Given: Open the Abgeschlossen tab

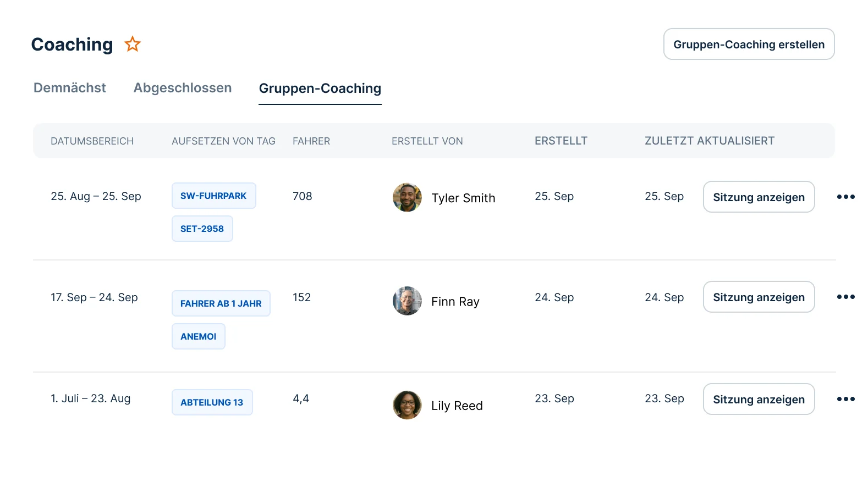Looking at the screenshot, I should point(183,88).
